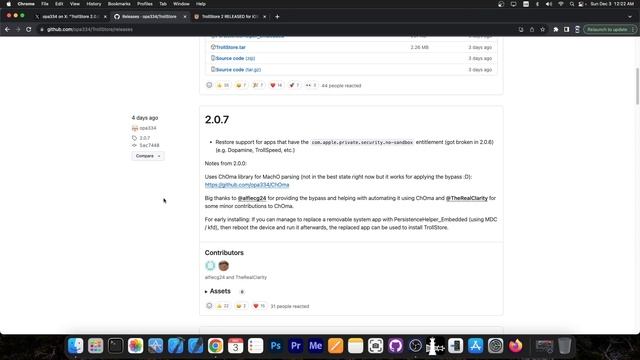This screenshot has width=640, height=360.
Task: Reload the GitHub releases page
Action: [x=29, y=29]
